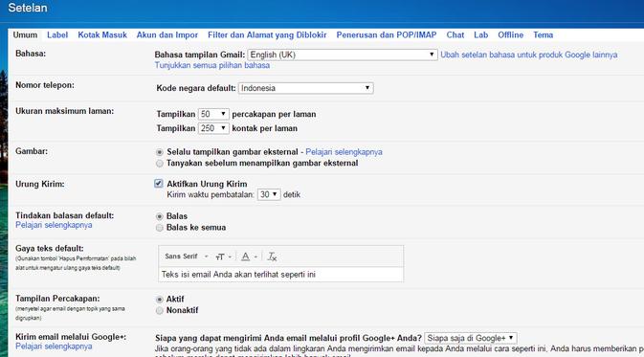Click the 'Ukuran maksimum laman:' label
The height and width of the screenshot is (357, 644).
pyautogui.click(x=64, y=111)
